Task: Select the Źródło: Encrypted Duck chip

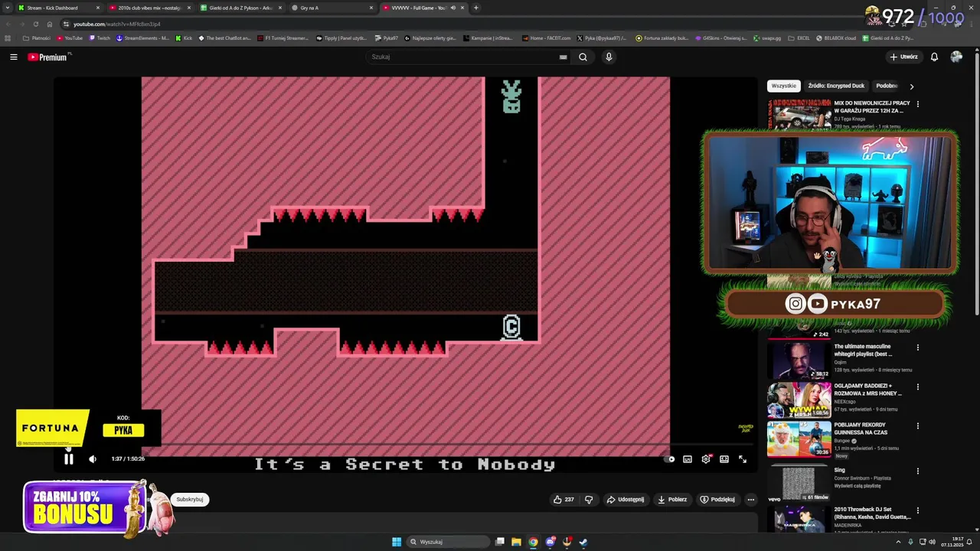Action: pos(836,86)
